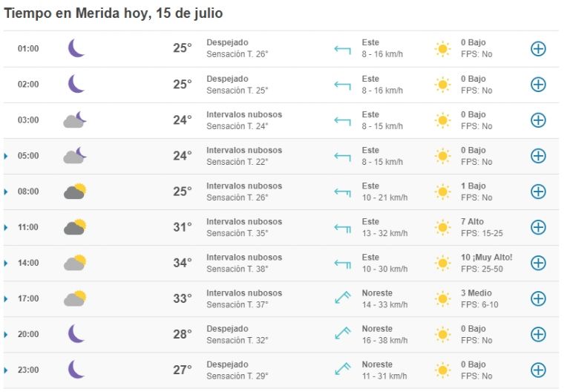Click cloud with moon icon at 03:00

click(75, 120)
